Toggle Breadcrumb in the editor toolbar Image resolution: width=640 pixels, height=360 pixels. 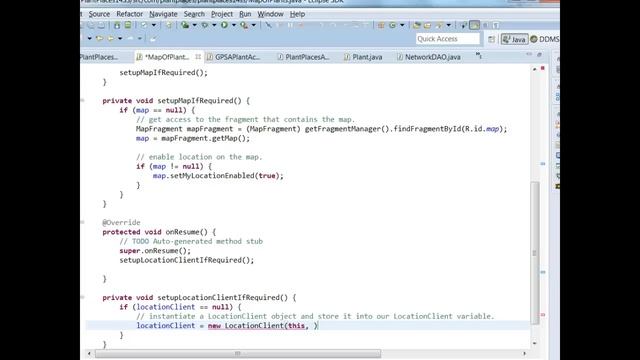coord(463,25)
